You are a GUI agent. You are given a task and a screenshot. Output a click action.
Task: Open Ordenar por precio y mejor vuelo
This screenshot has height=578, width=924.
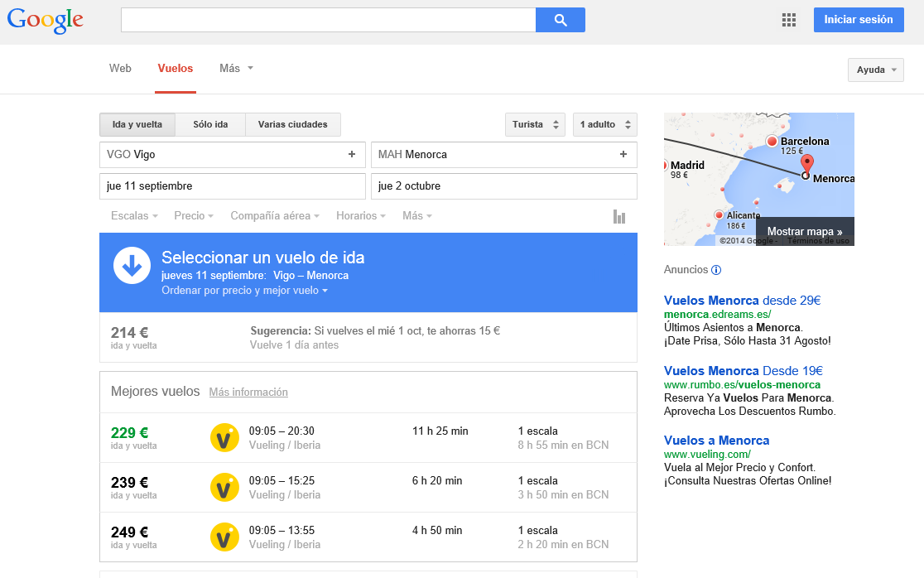(244, 291)
